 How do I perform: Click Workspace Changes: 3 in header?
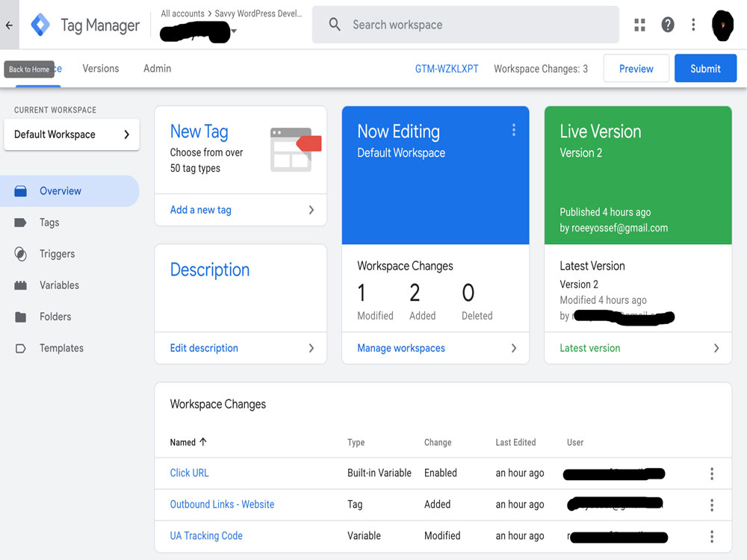click(541, 69)
